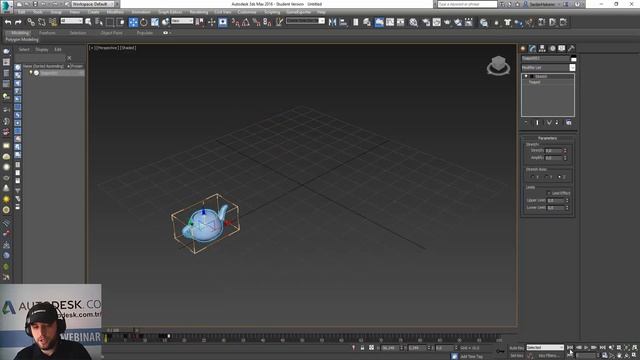Open the Hierarchy command panel tab
Screen dimensions: 640x360
[542, 49]
